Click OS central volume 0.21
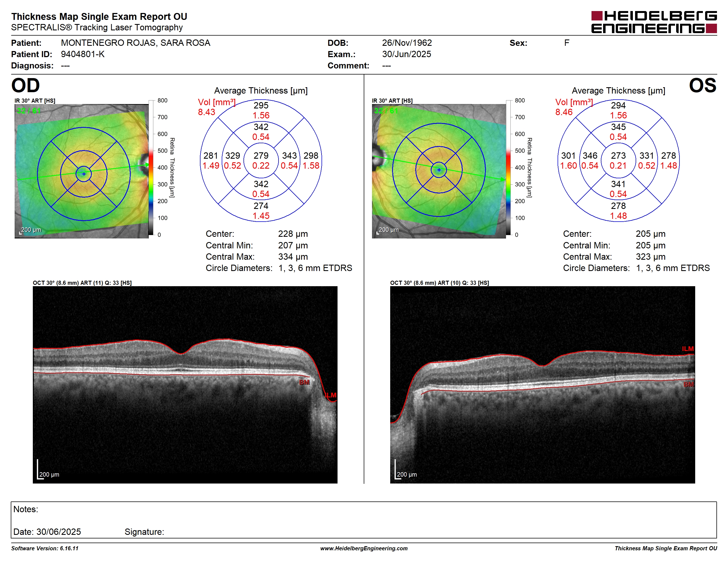The image size is (728, 563). pyautogui.click(x=618, y=166)
